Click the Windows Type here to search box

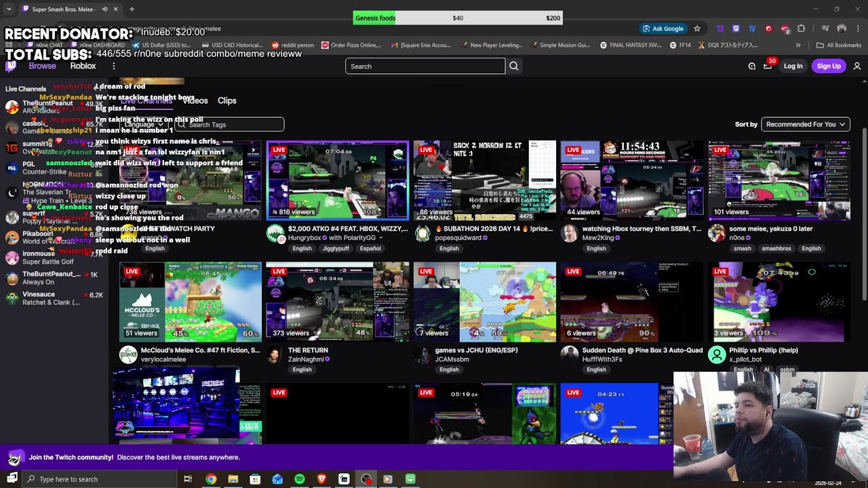click(99, 479)
